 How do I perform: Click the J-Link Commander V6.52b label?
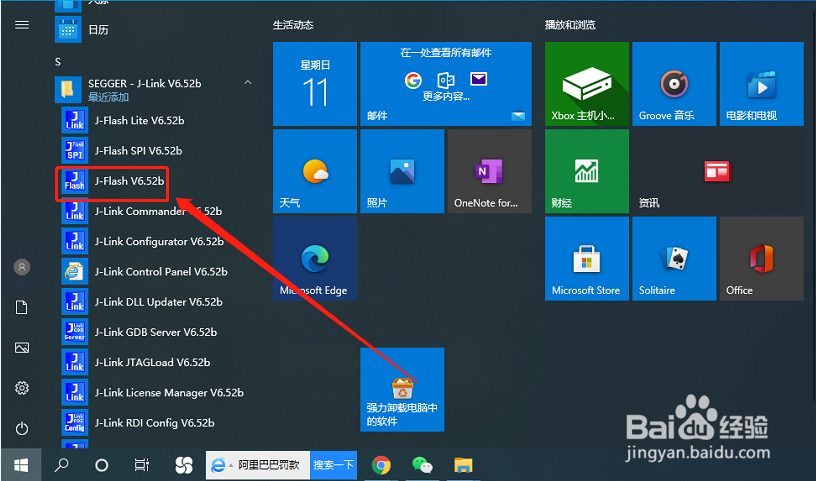158,211
